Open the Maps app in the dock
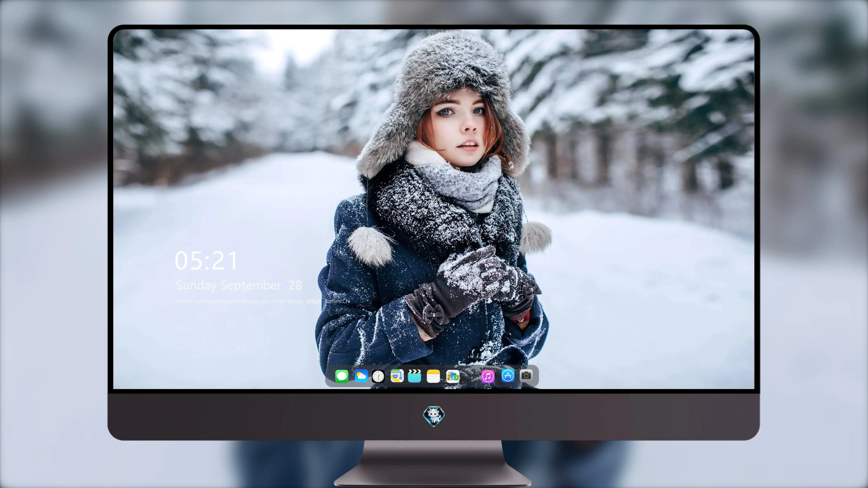868x488 pixels. click(397, 376)
